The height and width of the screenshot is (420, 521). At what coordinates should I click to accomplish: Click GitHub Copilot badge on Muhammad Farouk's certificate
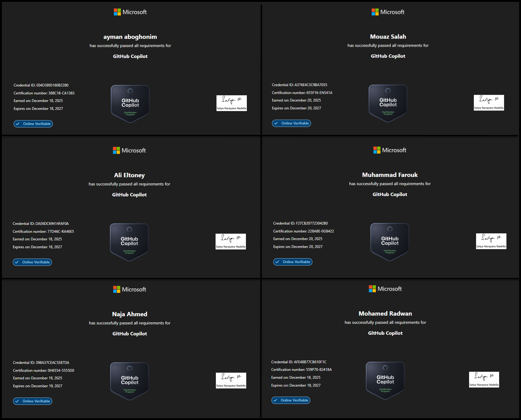click(x=390, y=242)
